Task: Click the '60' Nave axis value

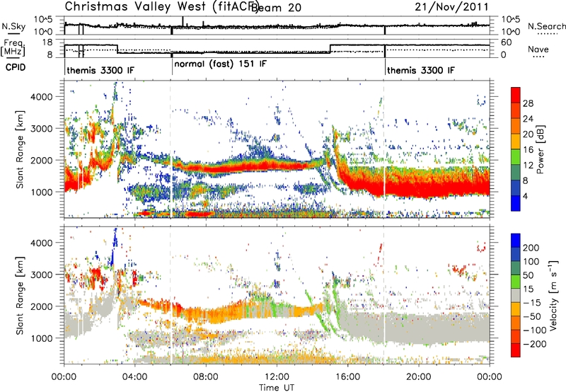Action: [x=507, y=42]
